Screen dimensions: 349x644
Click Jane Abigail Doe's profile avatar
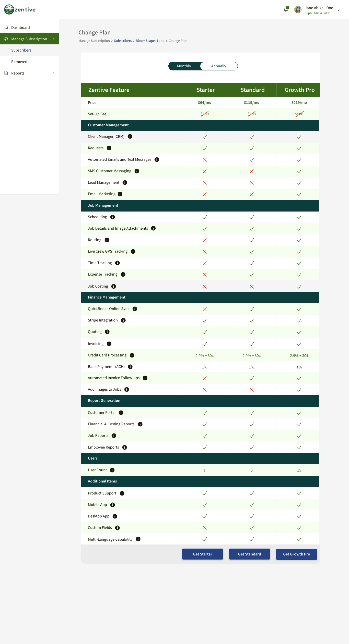click(x=298, y=10)
